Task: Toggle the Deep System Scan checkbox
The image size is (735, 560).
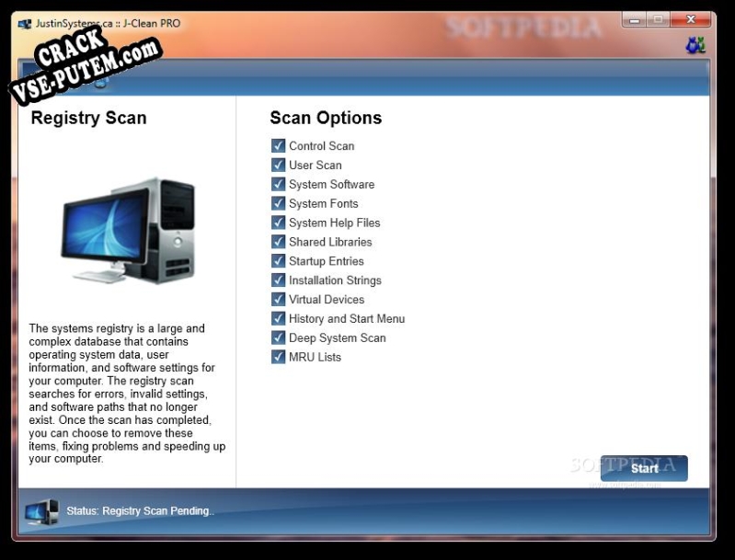Action: click(278, 337)
